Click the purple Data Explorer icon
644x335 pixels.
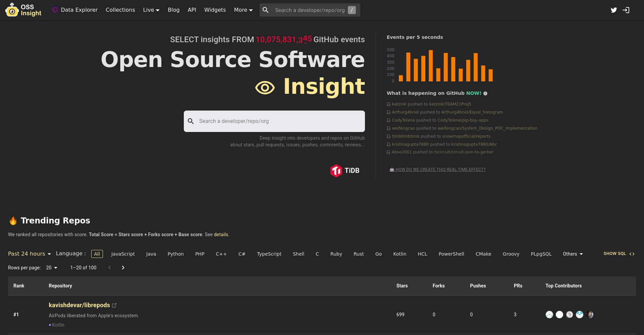[55, 10]
